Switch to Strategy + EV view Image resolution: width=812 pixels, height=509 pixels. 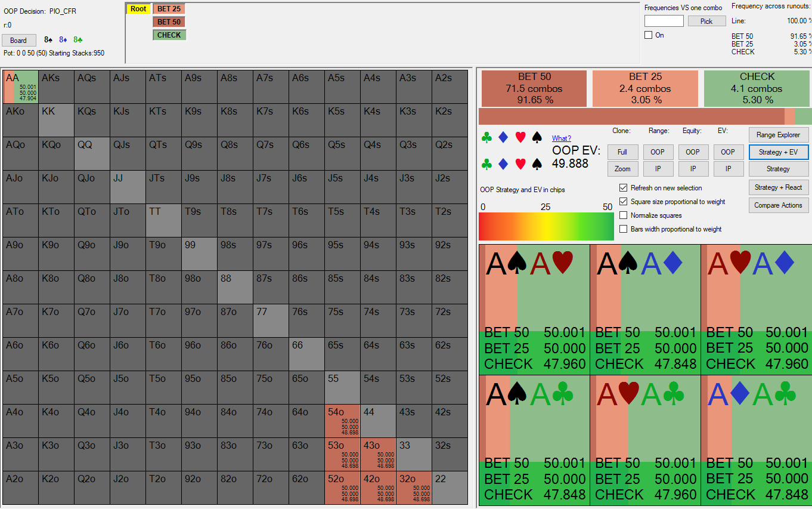coord(779,152)
